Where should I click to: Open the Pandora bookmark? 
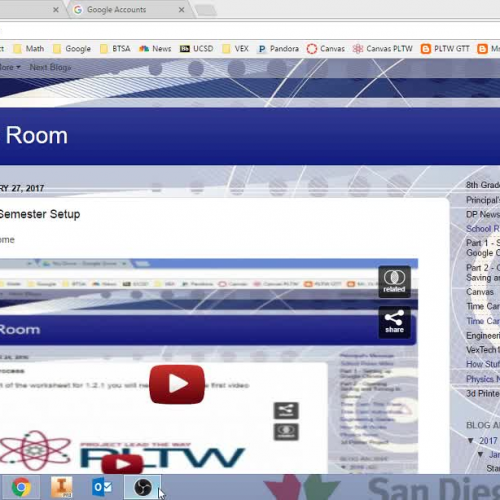coord(278,49)
